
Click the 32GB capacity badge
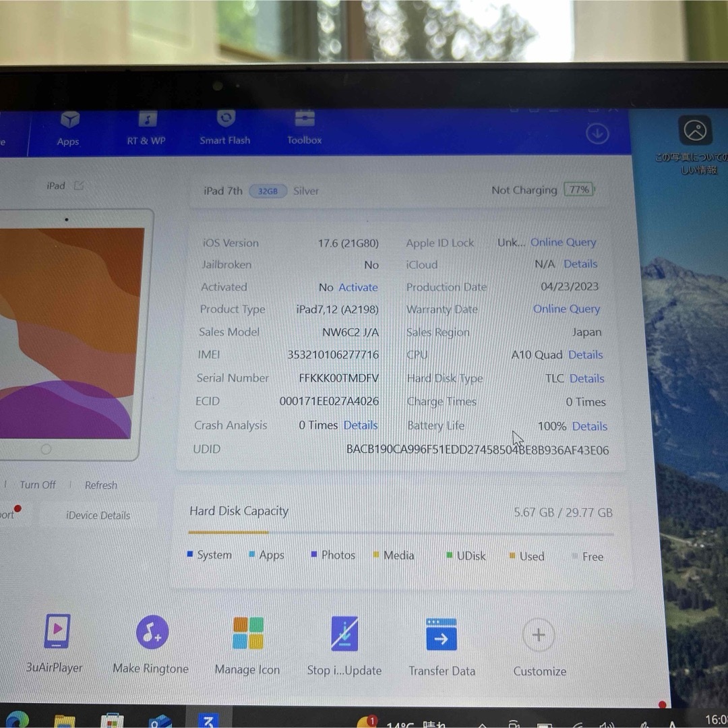point(268,191)
